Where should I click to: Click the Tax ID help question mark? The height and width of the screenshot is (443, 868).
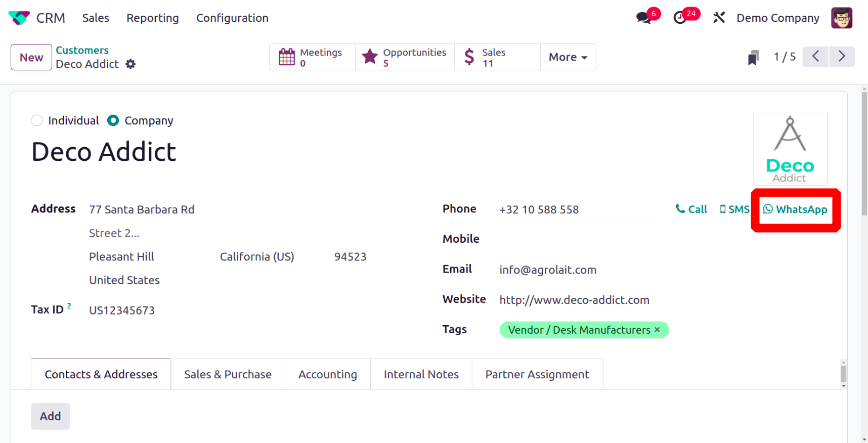pyautogui.click(x=69, y=306)
